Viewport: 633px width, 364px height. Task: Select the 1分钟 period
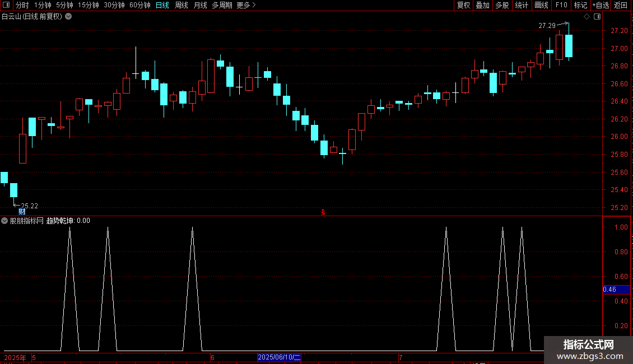click(x=43, y=5)
